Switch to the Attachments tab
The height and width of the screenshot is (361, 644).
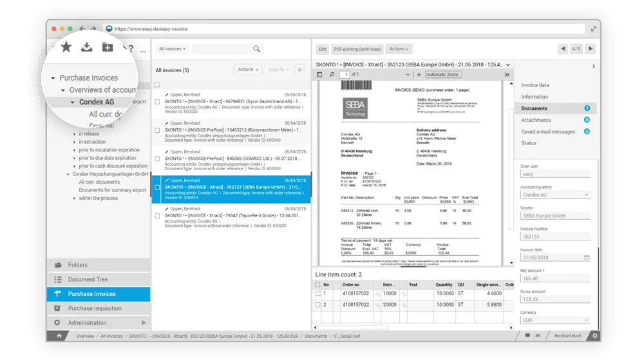(x=536, y=120)
